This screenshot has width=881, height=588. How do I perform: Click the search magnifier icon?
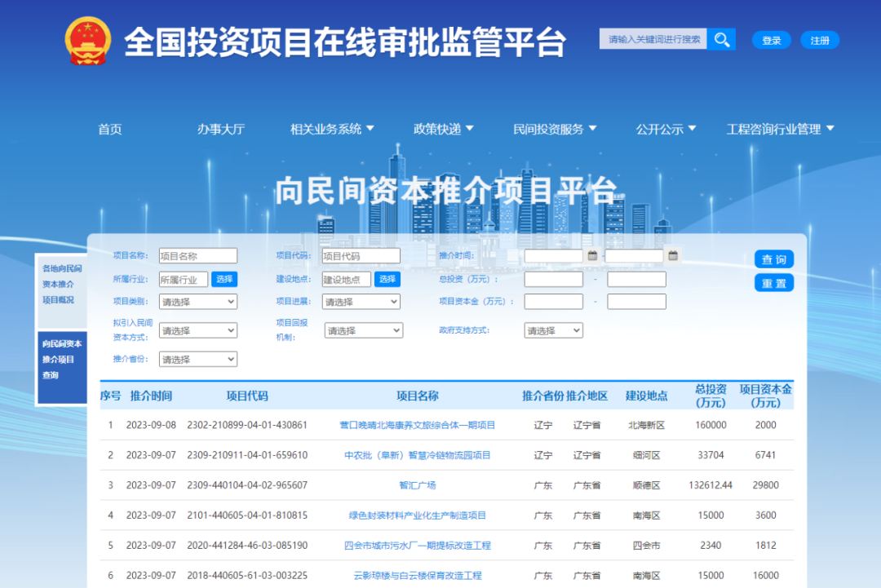[721, 40]
